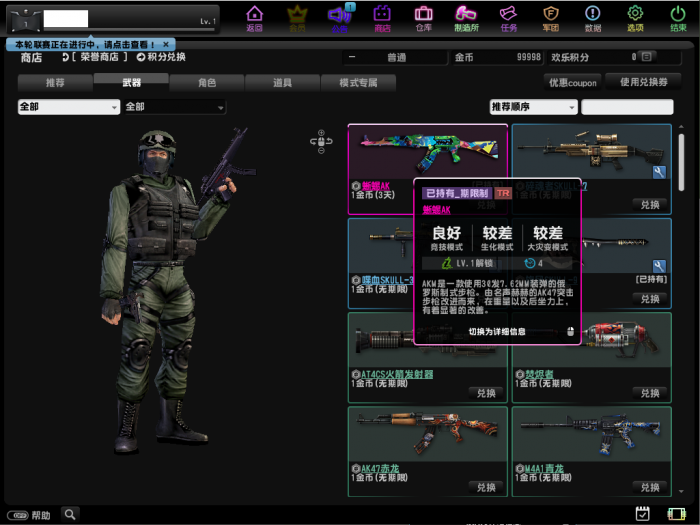Open the 选项 settings gear icon
This screenshot has width=700, height=525.
tap(635, 16)
